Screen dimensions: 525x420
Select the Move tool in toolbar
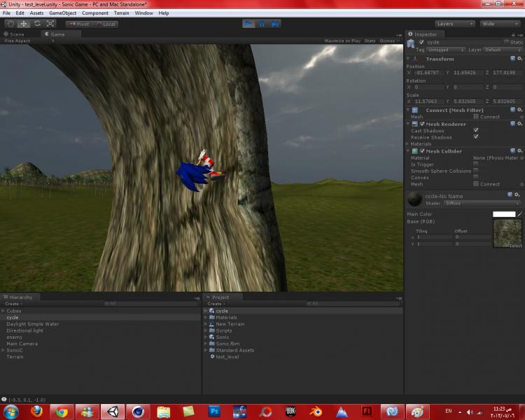(24, 24)
